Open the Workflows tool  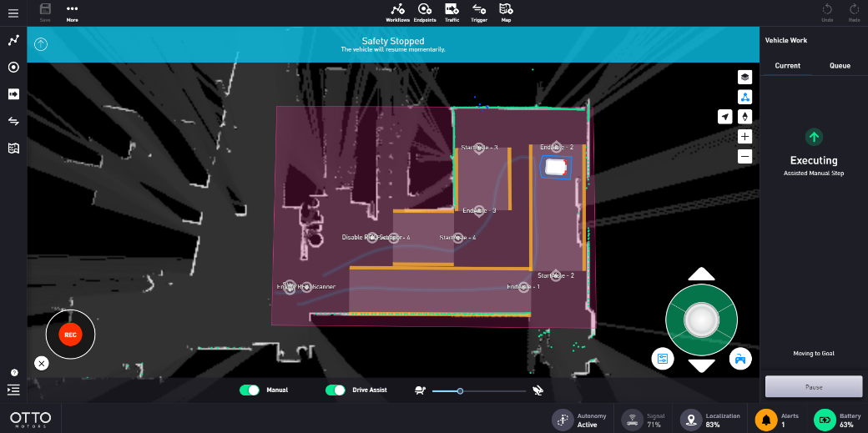point(397,12)
